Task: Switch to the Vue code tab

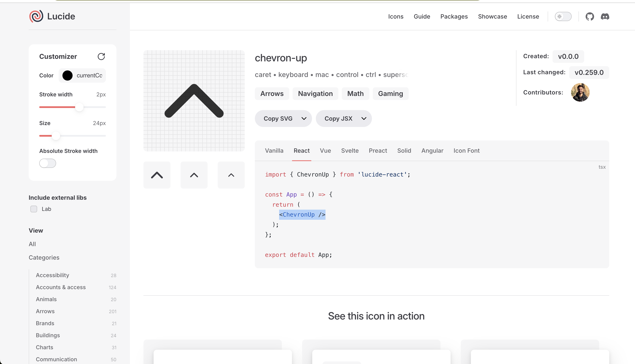Action: (325, 151)
